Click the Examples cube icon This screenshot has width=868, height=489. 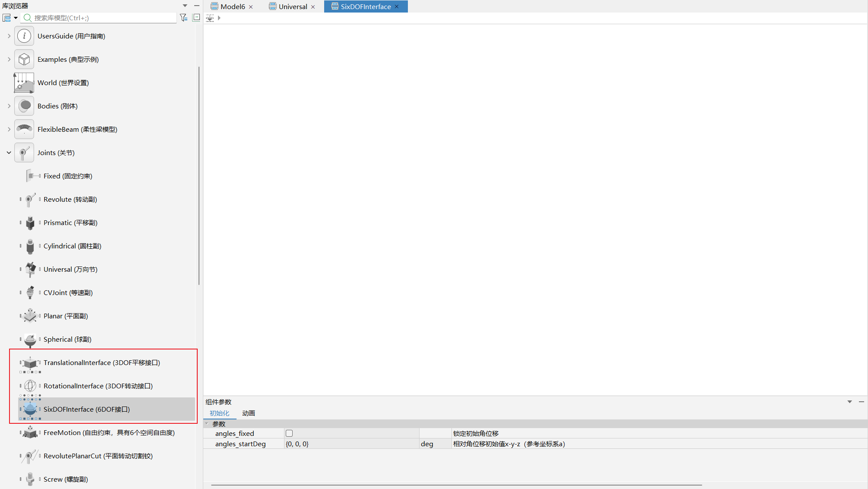[24, 59]
